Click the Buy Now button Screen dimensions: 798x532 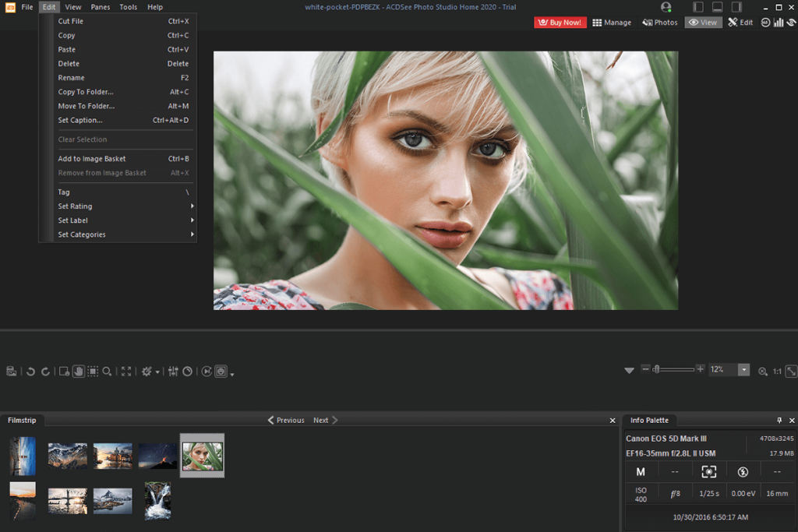560,22
